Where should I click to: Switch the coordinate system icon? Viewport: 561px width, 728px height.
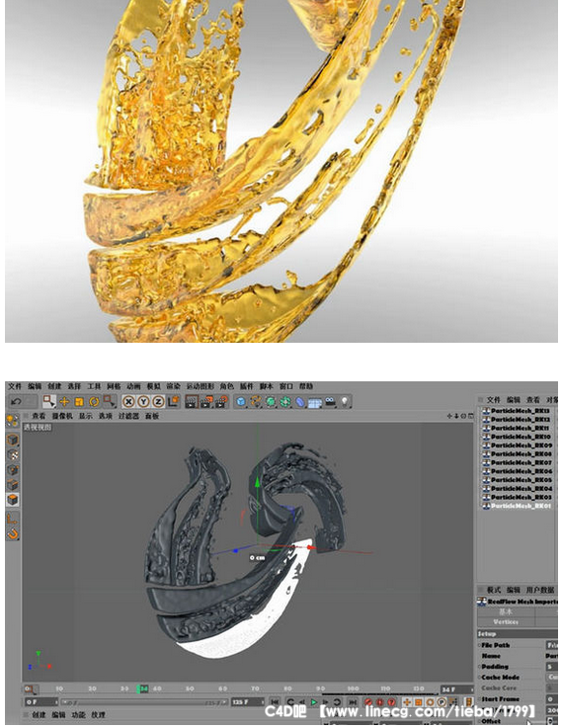pyautogui.click(x=173, y=402)
